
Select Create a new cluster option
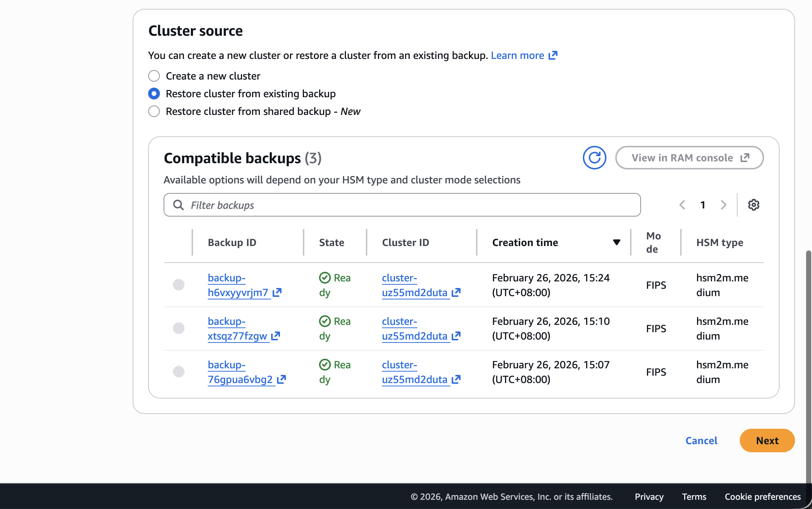click(154, 76)
